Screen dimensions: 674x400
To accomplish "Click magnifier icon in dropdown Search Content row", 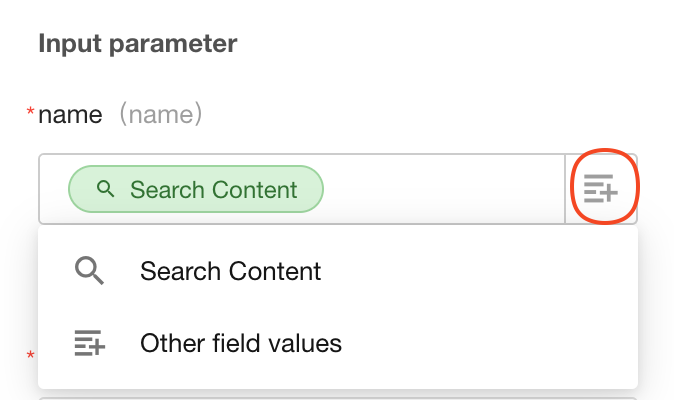I will 90,270.
